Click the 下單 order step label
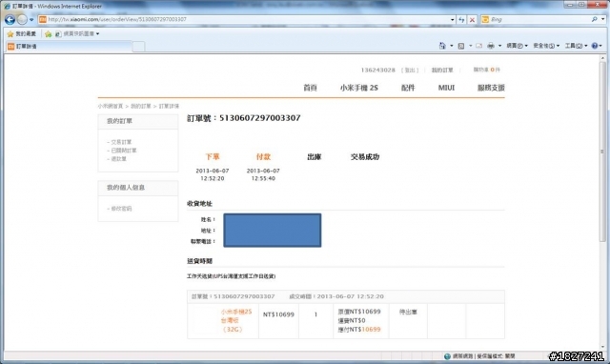Viewport: 610px width, 364px height. click(213, 156)
